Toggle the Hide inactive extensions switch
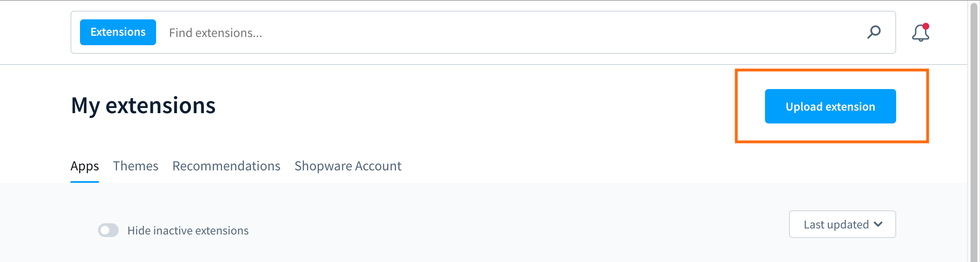The height and width of the screenshot is (262, 980). pos(108,230)
